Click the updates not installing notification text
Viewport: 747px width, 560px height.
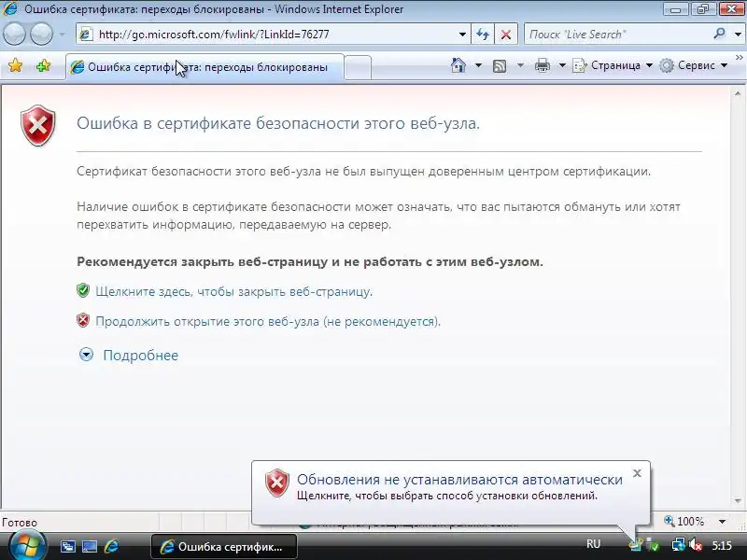459,480
